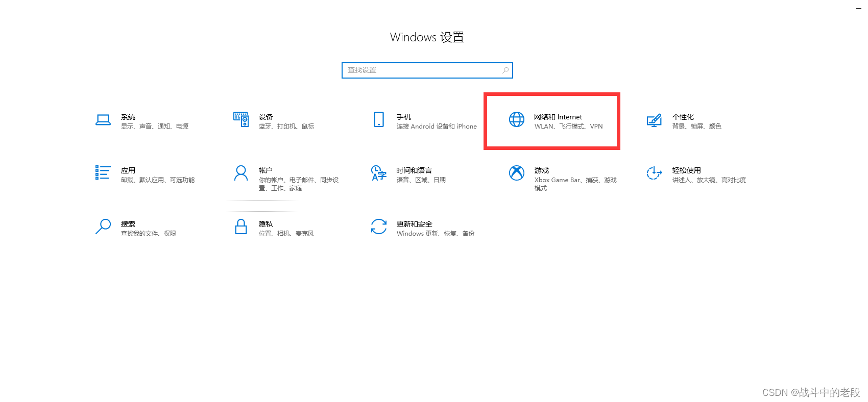Screen dimensions: 868x402
Task: Click the 应用 list icon
Action: (x=103, y=172)
